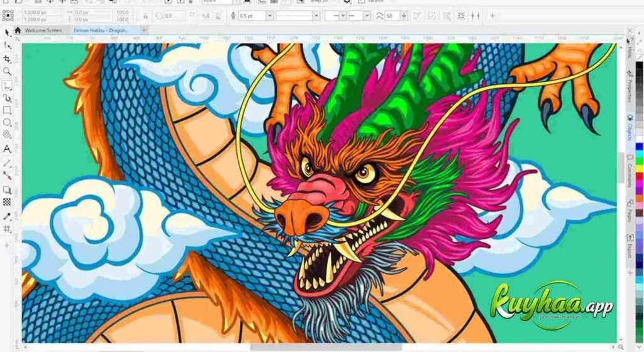Open the Pages docker tab
644x352 pixels.
629,210
